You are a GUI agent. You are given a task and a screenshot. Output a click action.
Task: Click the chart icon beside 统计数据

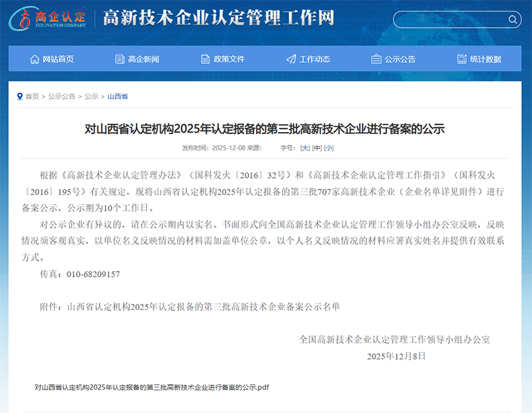click(462, 59)
